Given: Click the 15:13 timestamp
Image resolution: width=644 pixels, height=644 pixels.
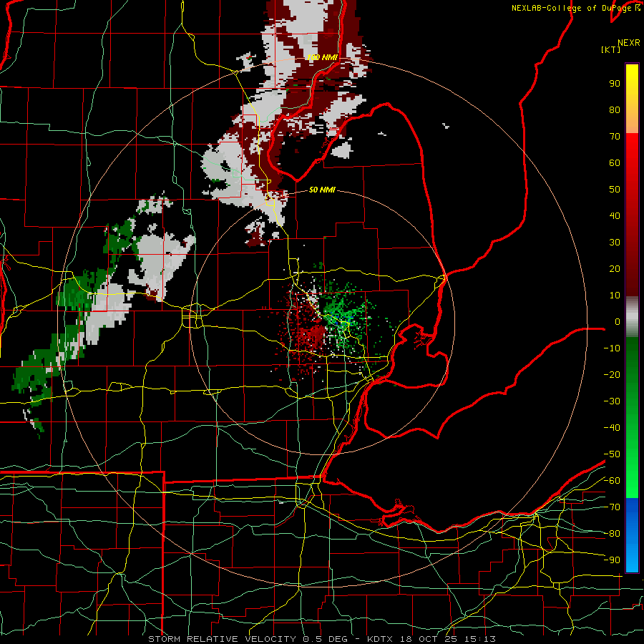Looking at the screenshot, I should pyautogui.click(x=480, y=639).
